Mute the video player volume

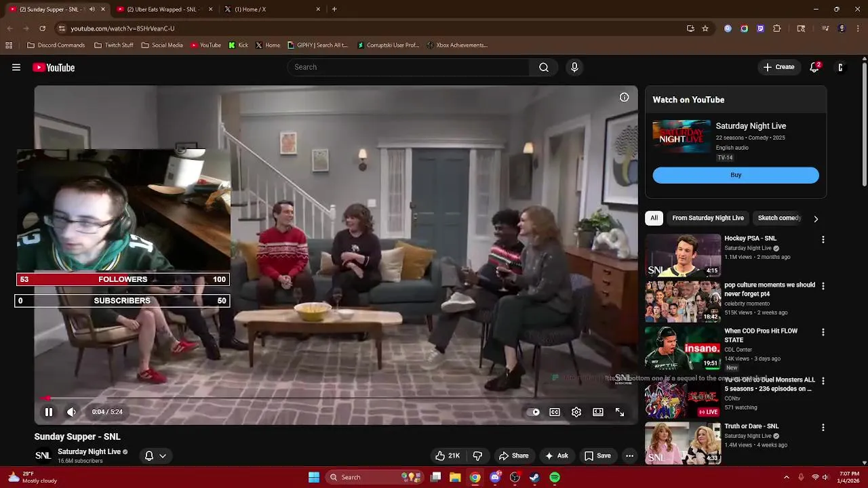[x=71, y=412]
